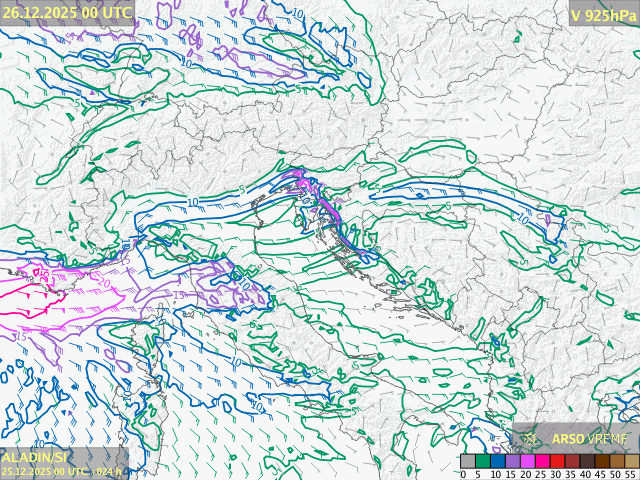Click the legend value label 25
This screenshot has width=640, height=480.
click(x=541, y=474)
